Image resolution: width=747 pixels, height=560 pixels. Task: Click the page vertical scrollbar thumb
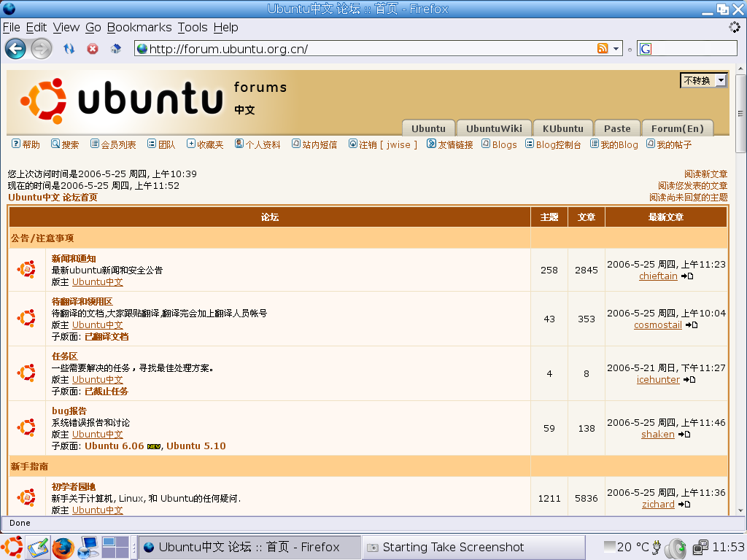click(740, 113)
